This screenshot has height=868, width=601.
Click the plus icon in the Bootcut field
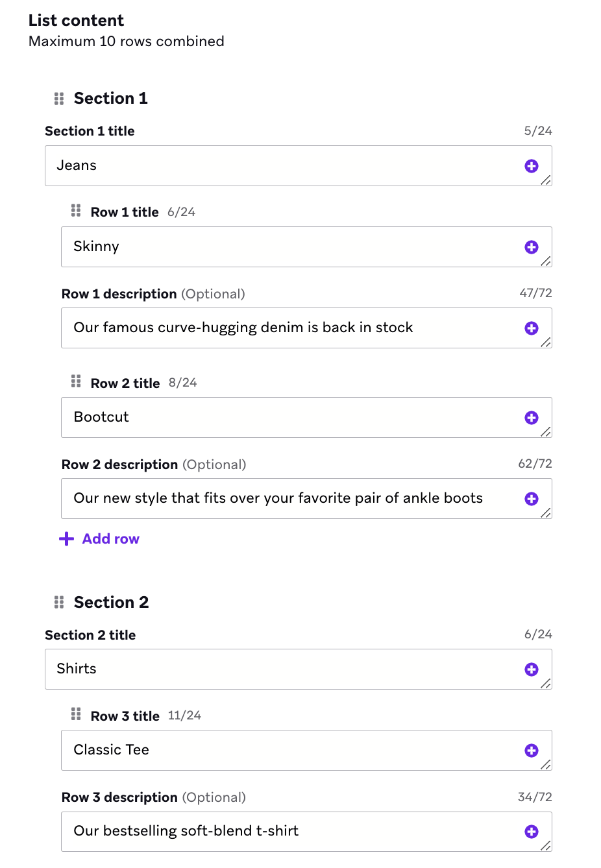(532, 418)
